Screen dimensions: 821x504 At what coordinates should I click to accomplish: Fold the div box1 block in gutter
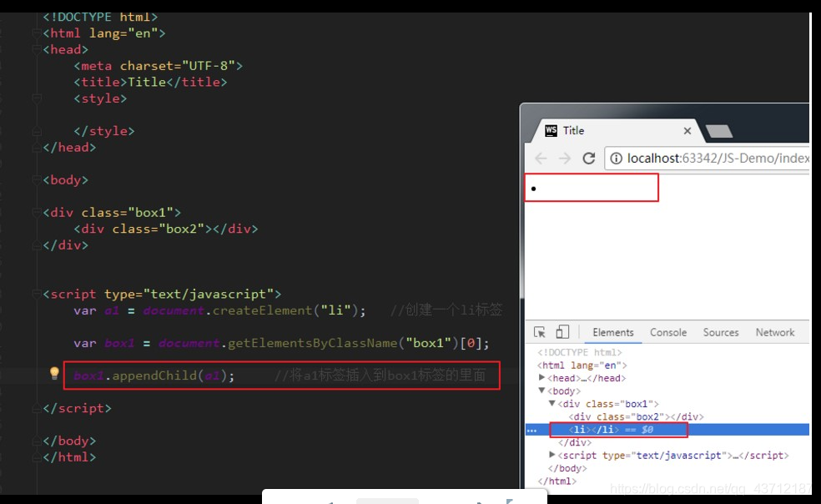tap(37, 212)
